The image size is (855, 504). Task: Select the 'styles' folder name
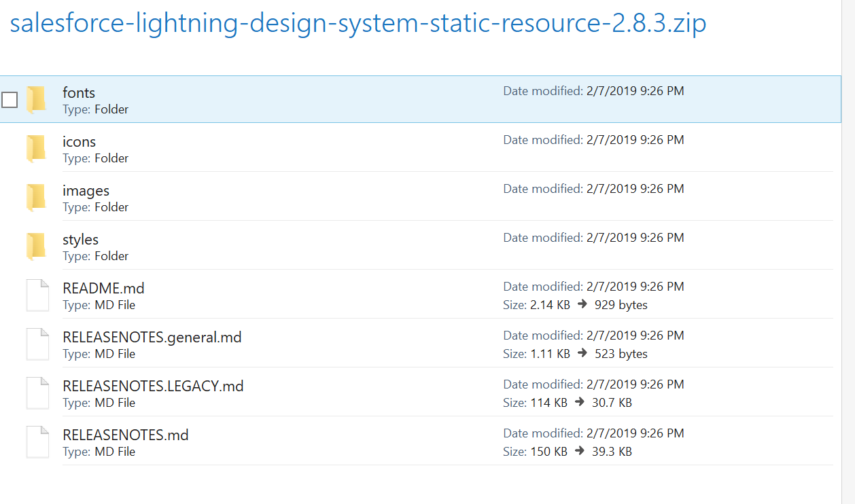[81, 240]
